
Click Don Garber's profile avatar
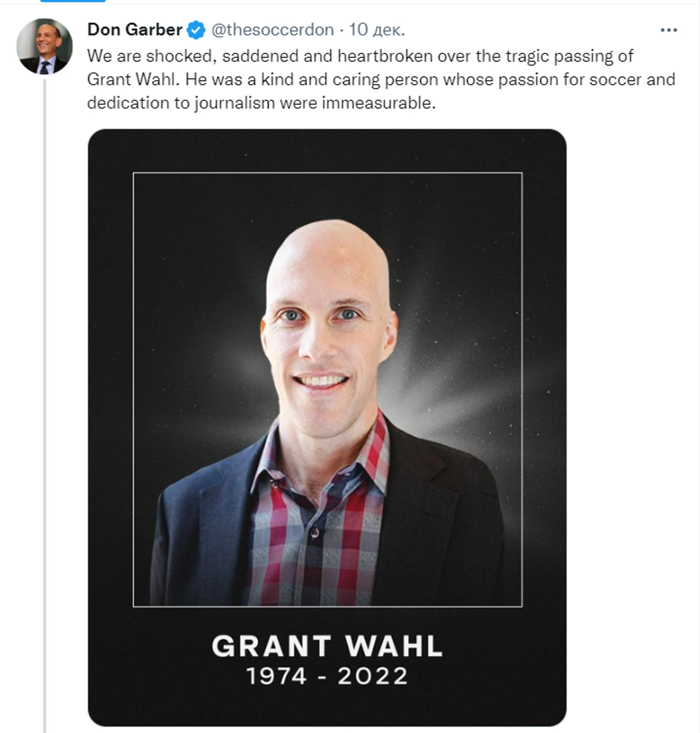(x=44, y=47)
